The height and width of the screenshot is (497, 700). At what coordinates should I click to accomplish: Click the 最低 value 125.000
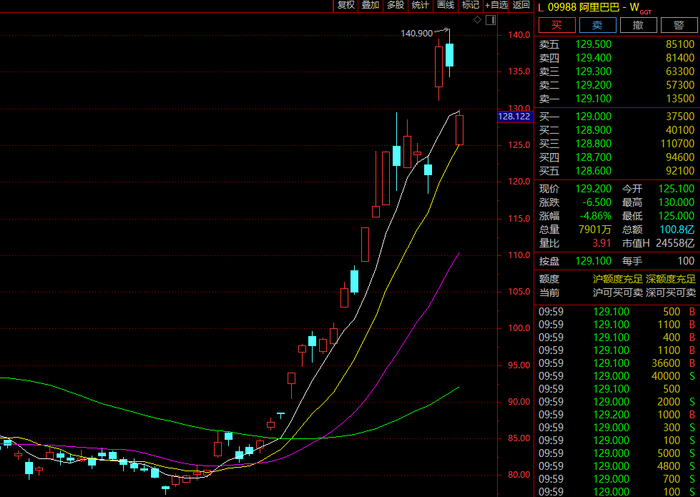click(676, 216)
